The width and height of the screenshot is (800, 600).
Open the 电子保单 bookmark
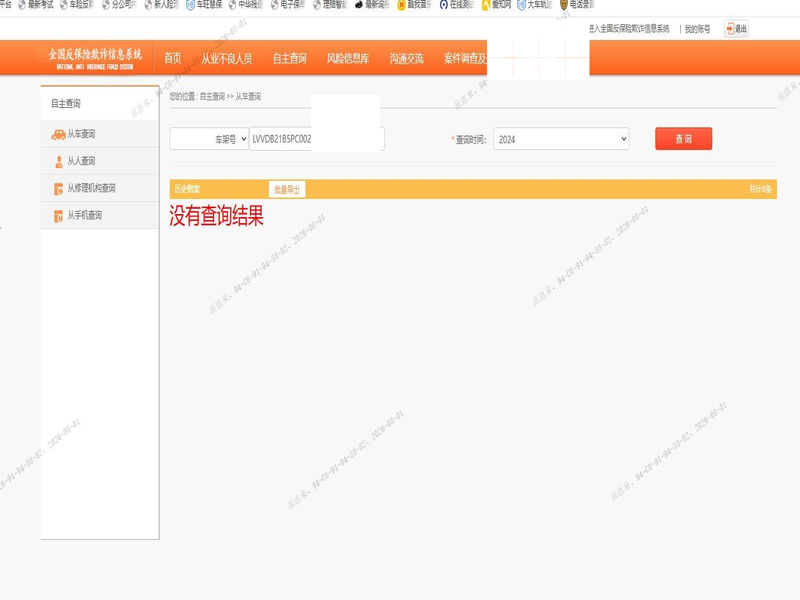coord(288,5)
